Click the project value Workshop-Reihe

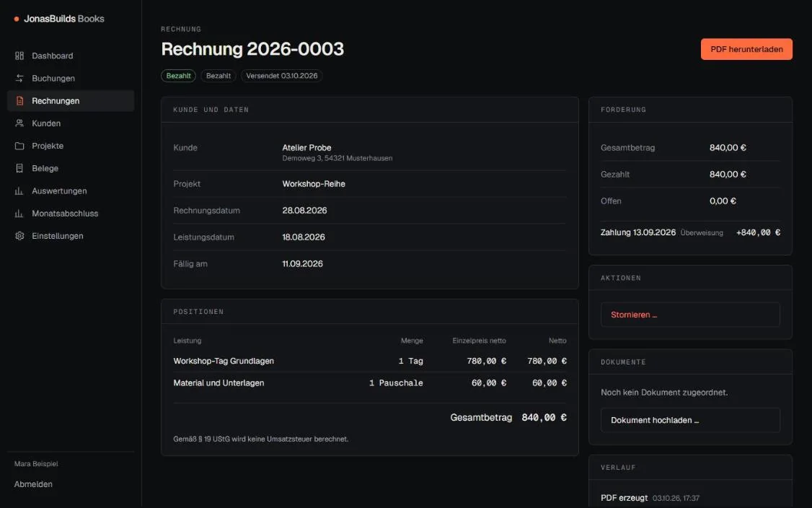coord(313,184)
